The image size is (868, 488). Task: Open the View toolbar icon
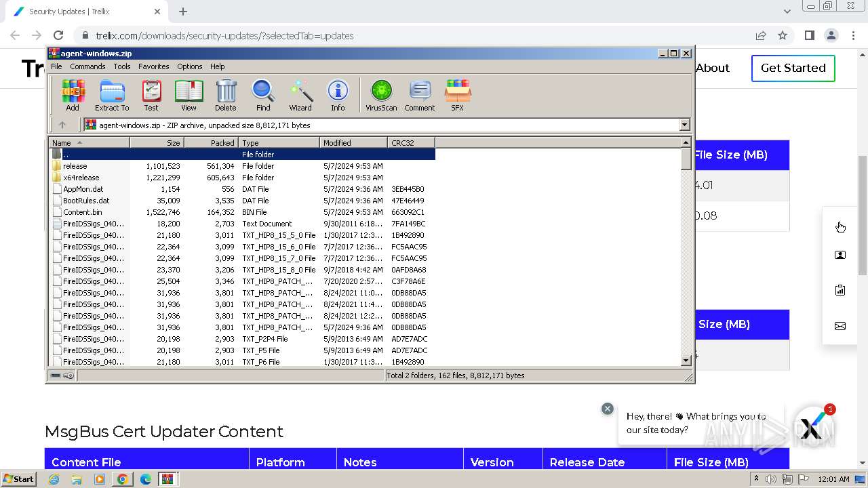point(189,95)
